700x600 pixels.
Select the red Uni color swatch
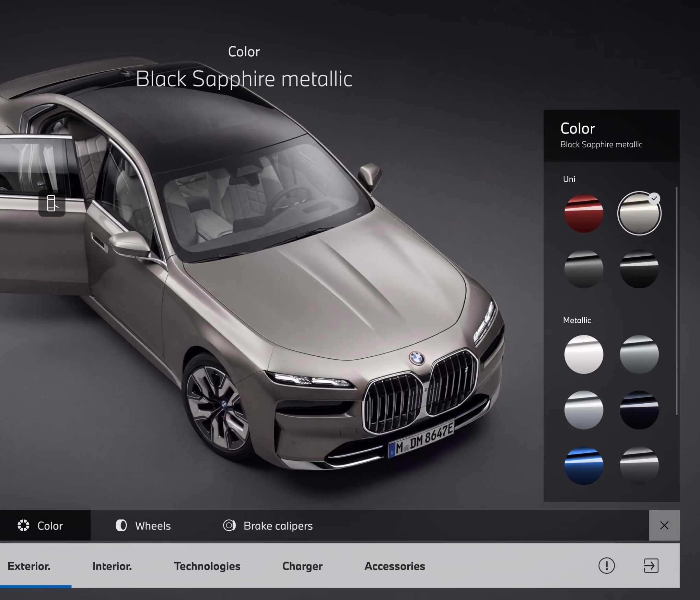584,214
